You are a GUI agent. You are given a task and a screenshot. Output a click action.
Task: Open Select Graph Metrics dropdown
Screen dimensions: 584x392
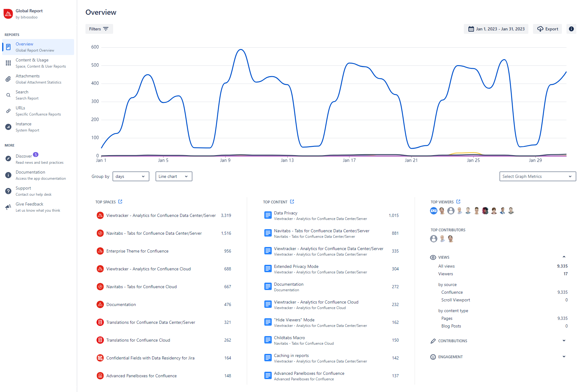pos(537,176)
